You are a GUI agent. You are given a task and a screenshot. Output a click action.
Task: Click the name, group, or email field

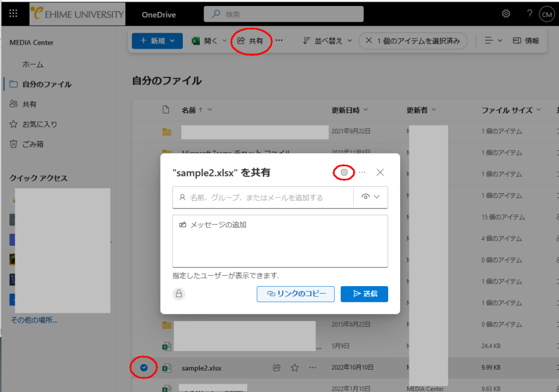click(262, 198)
